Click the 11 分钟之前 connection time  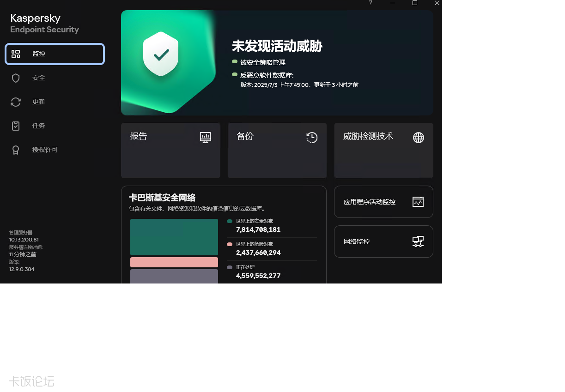point(23,254)
